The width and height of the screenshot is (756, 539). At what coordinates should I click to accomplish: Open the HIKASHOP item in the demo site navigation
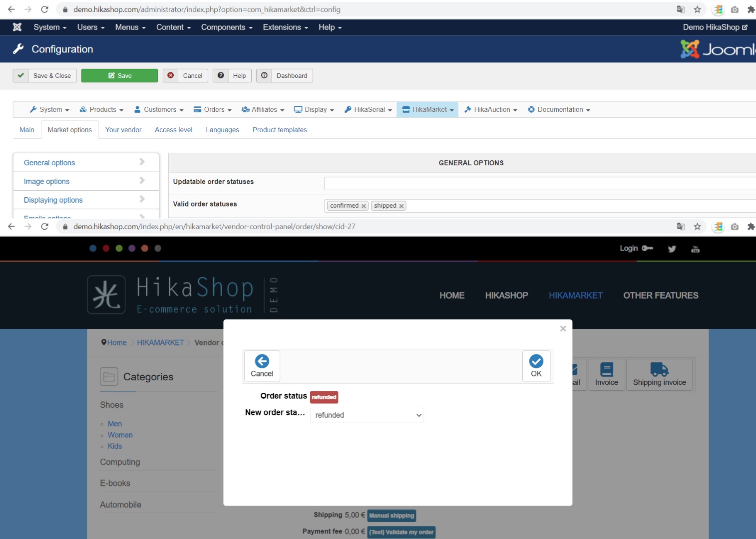pyautogui.click(x=506, y=295)
